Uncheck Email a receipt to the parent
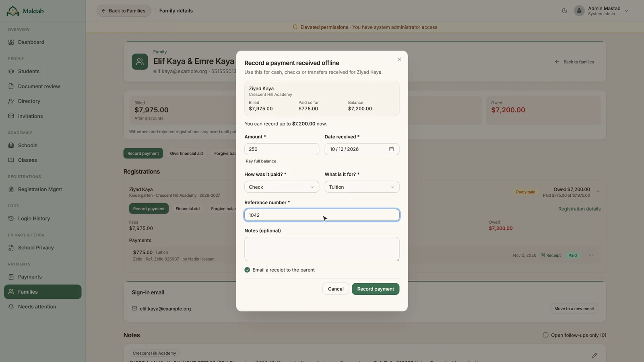Viewport: 644px width, 362px height. point(247,270)
